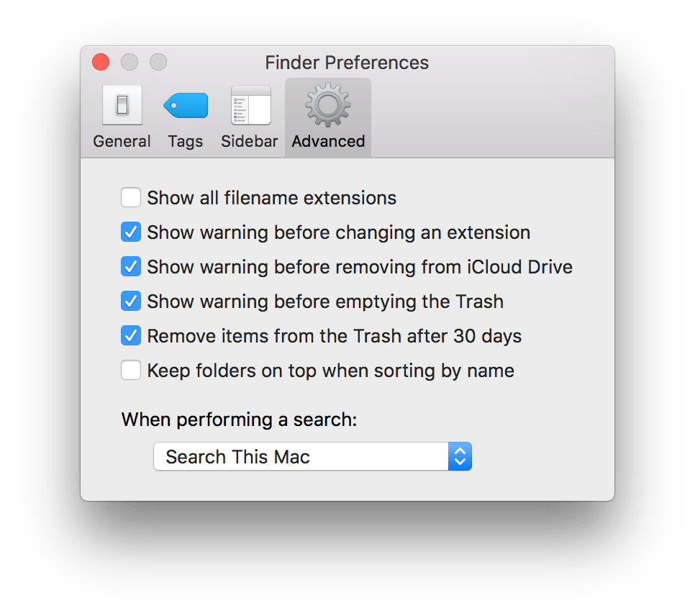The height and width of the screenshot is (616, 695).
Task: Click the Finder Preferences title bar
Action: [347, 63]
